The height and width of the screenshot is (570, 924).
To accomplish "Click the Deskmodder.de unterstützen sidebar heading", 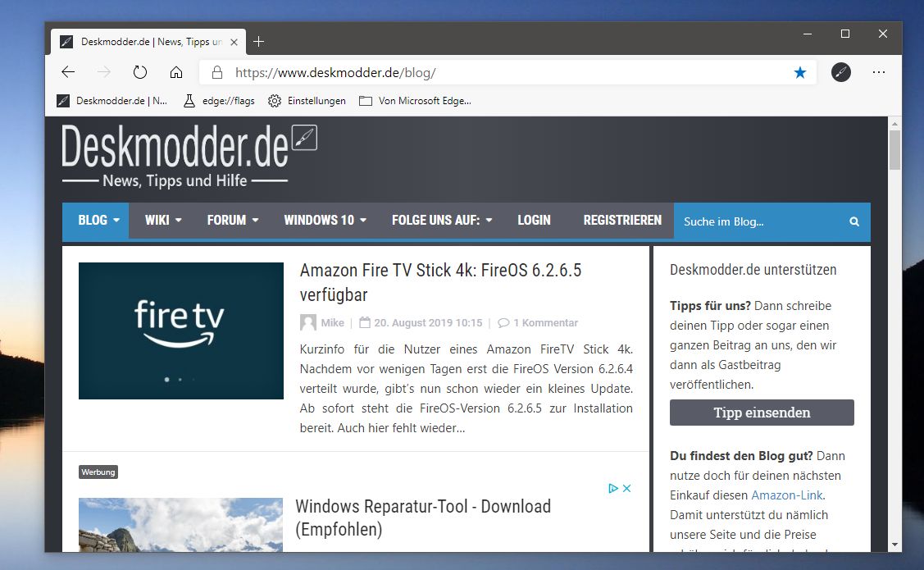I will [753, 270].
